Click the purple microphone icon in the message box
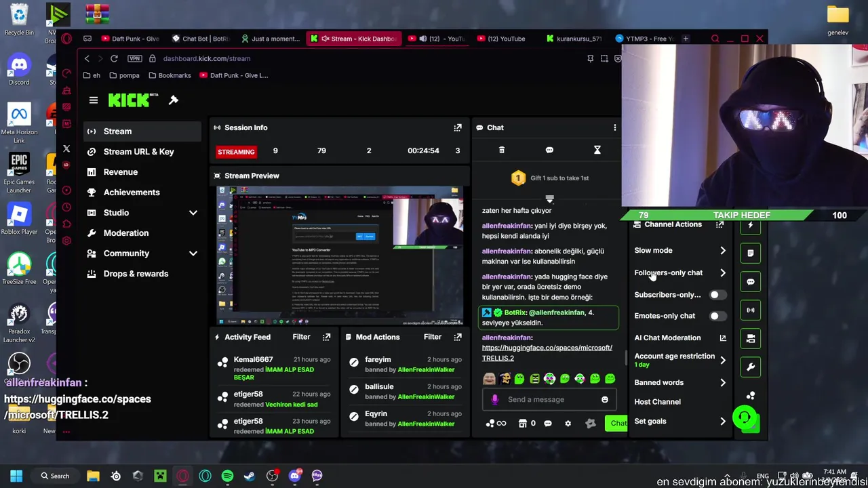This screenshot has height=488, width=868. (x=494, y=399)
